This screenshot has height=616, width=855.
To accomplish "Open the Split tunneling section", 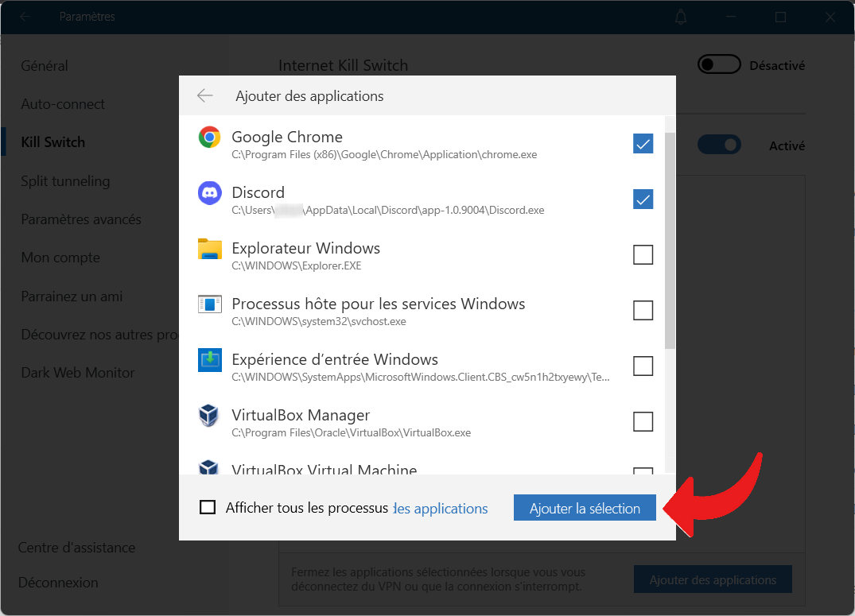I will (65, 181).
